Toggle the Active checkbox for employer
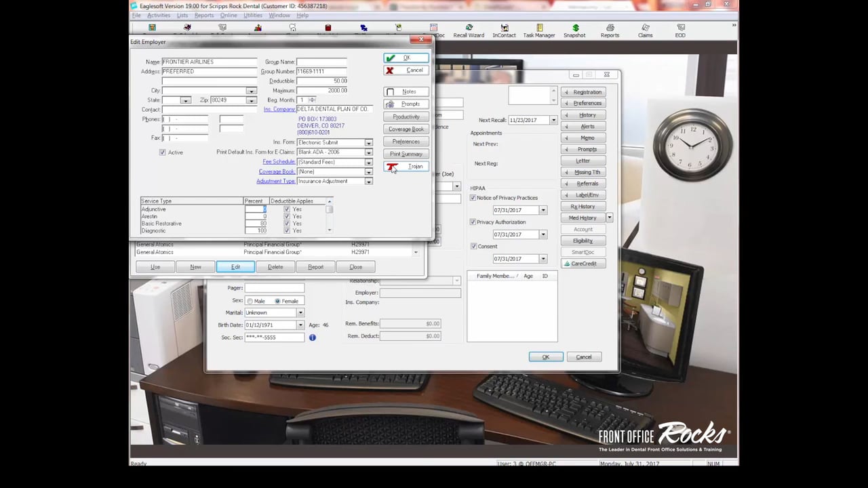 [162, 152]
